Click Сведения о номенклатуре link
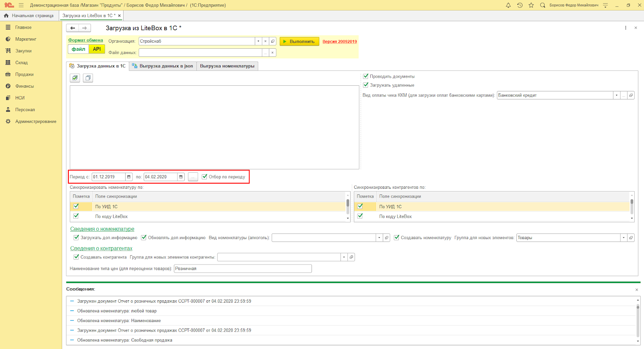Screen dimensions: 644x349 click(x=102, y=229)
